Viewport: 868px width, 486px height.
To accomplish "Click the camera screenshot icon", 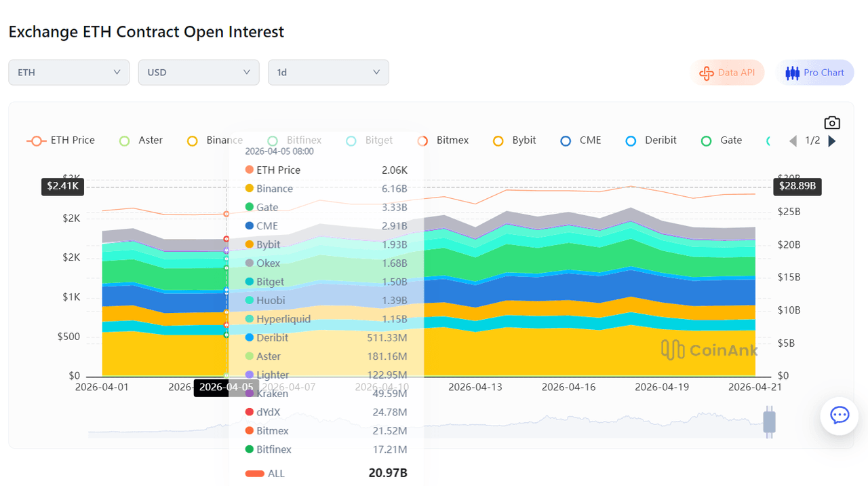I will 832,123.
